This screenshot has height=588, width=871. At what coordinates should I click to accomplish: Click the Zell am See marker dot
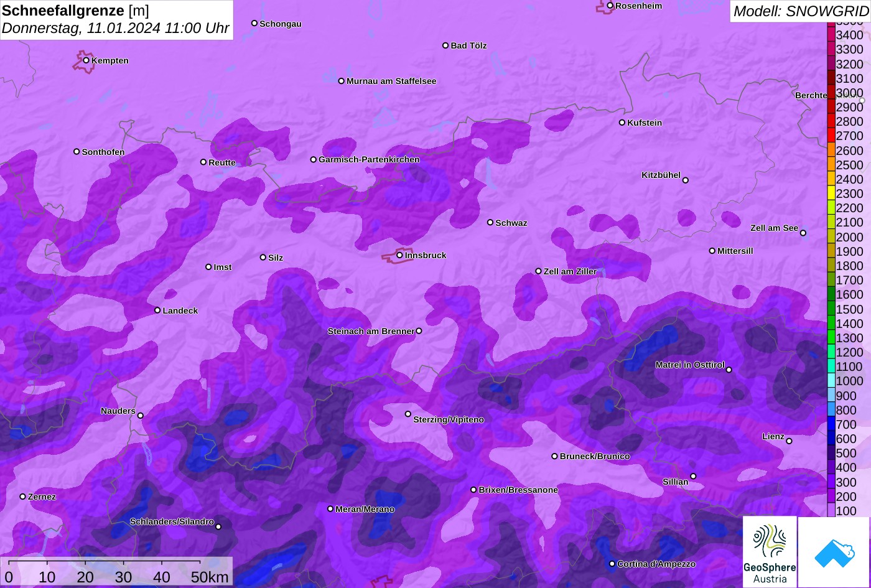point(803,233)
